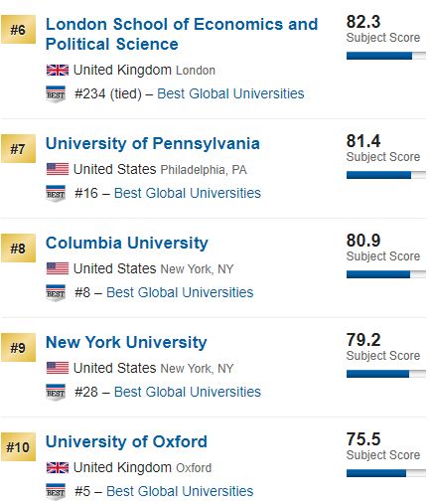Open the Columbia University page

pos(127,243)
